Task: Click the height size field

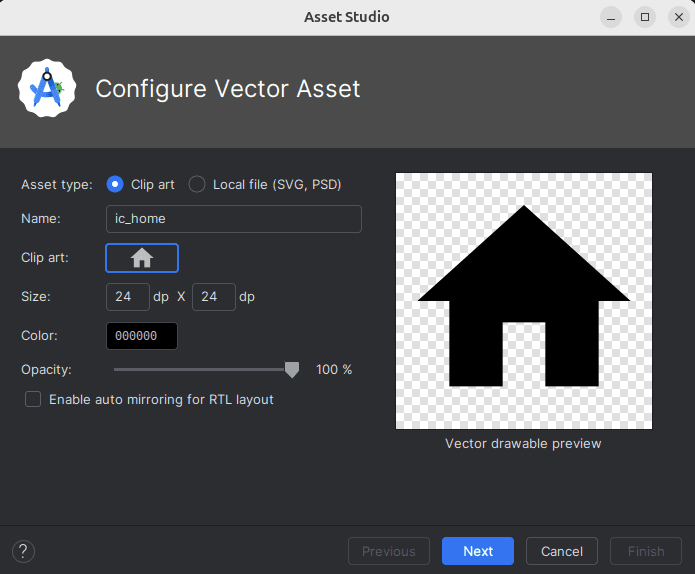Action: [214, 297]
